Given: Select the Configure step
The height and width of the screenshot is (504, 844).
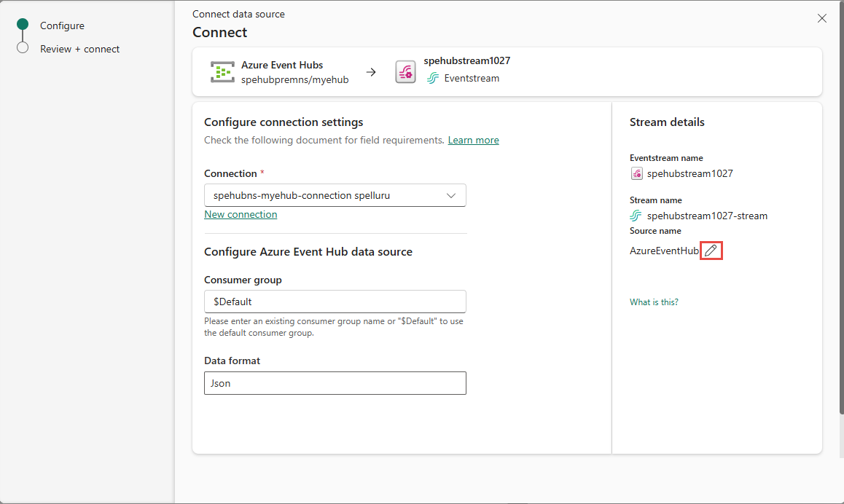Looking at the screenshot, I should [x=62, y=25].
